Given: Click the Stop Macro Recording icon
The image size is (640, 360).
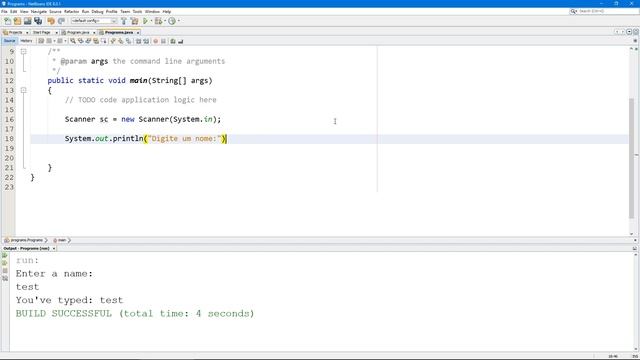Looking at the screenshot, I should point(163,41).
